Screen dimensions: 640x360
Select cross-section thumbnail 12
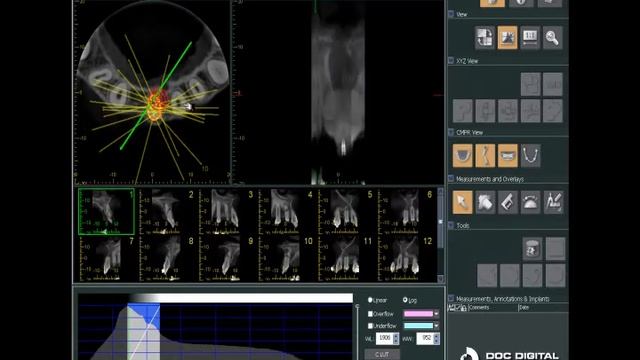tap(405, 259)
